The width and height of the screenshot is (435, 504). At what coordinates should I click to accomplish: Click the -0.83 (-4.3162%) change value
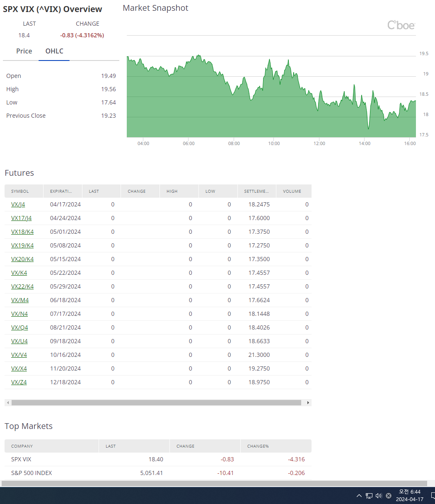pyautogui.click(x=82, y=35)
